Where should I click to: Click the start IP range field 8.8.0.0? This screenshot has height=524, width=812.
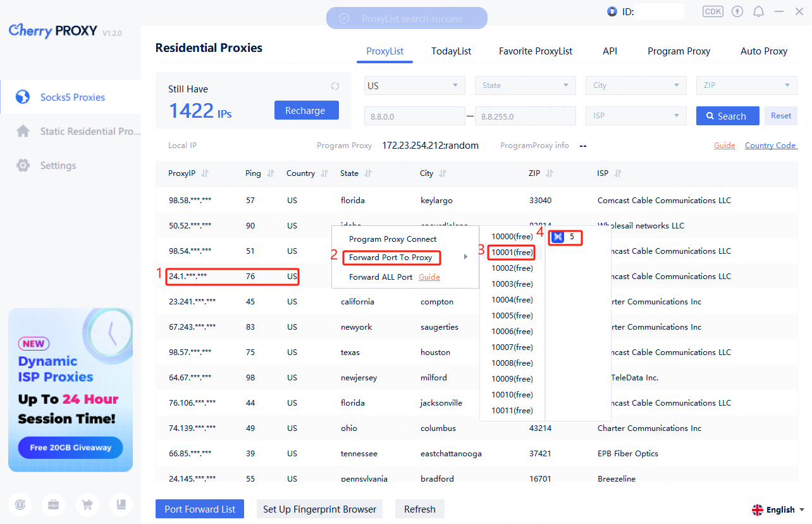coord(414,116)
